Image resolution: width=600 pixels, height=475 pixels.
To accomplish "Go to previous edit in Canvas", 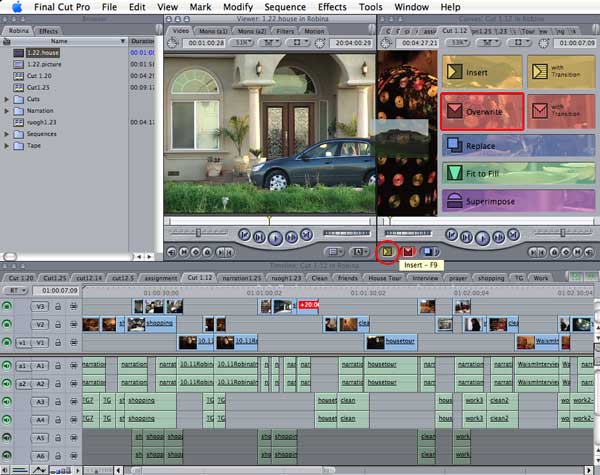I will click(x=452, y=235).
